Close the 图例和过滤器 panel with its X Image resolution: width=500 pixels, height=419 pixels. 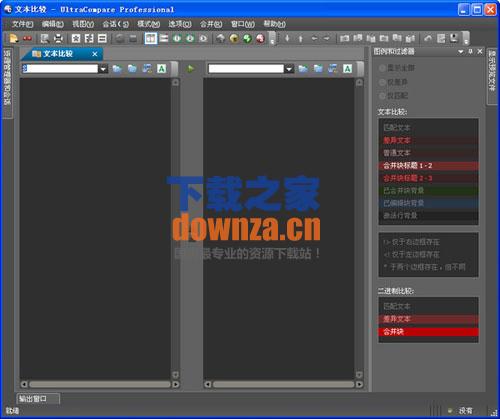coord(480,51)
